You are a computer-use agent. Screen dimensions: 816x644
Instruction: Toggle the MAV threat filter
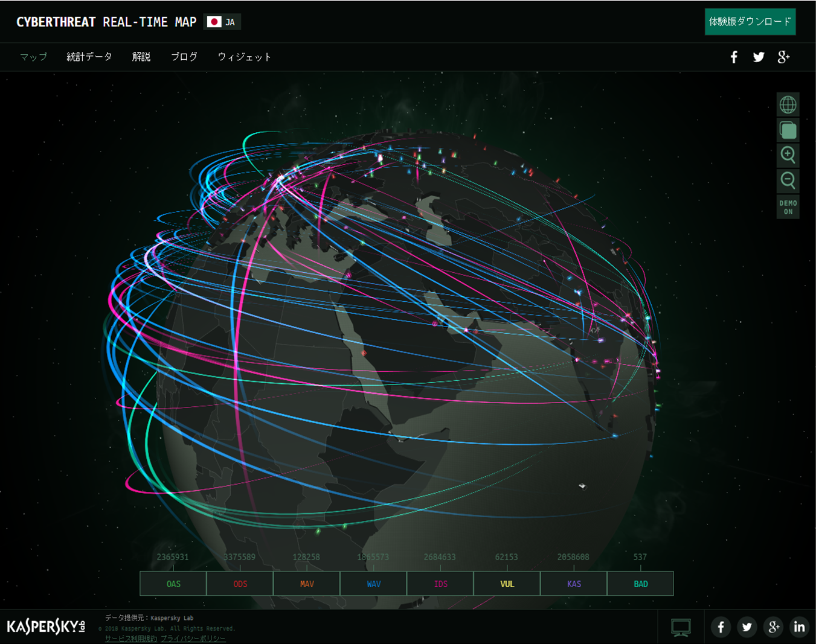[307, 584]
